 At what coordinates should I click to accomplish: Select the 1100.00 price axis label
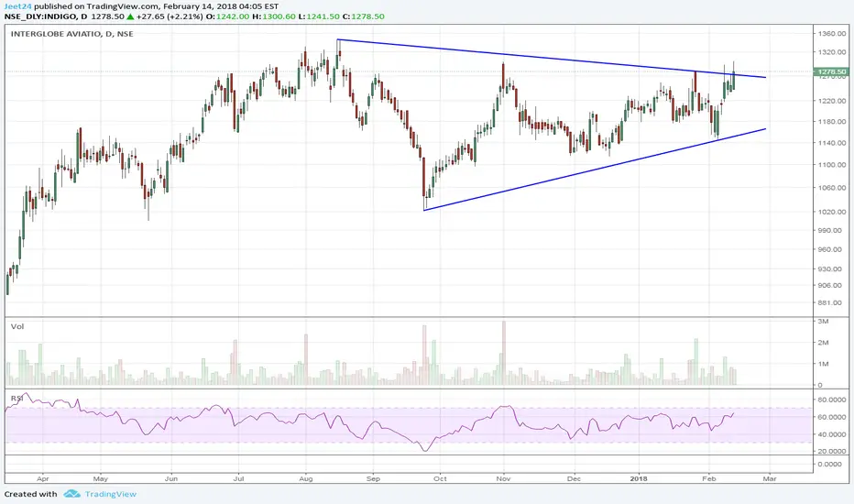832,165
